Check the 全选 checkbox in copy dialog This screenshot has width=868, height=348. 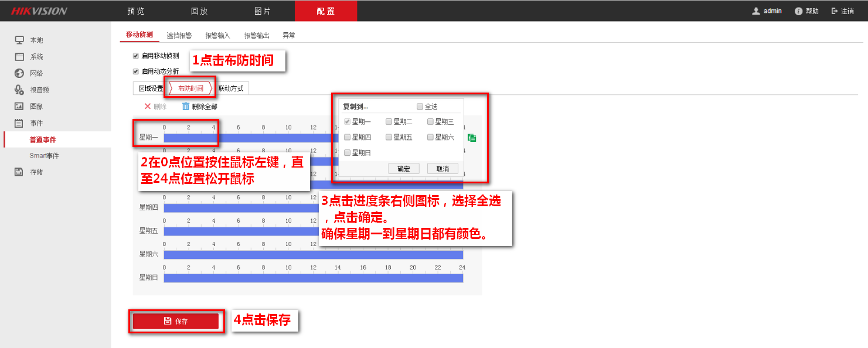point(420,107)
